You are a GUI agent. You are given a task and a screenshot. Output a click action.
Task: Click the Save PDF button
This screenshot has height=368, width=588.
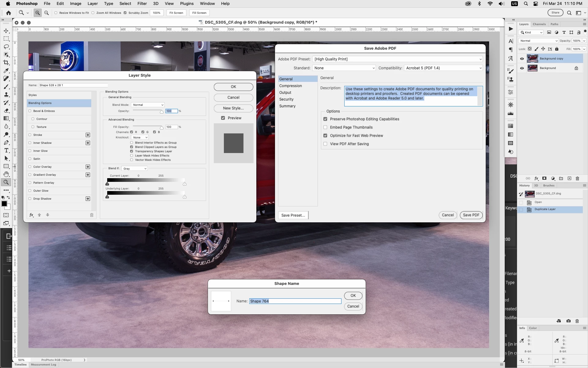(x=471, y=215)
